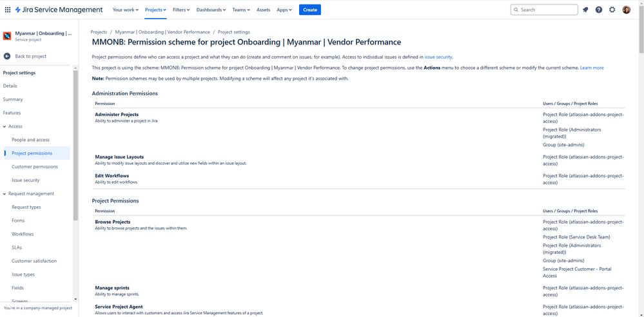Image resolution: width=644 pixels, height=317 pixels.
Task: Click the search magnifier icon
Action: (x=516, y=10)
